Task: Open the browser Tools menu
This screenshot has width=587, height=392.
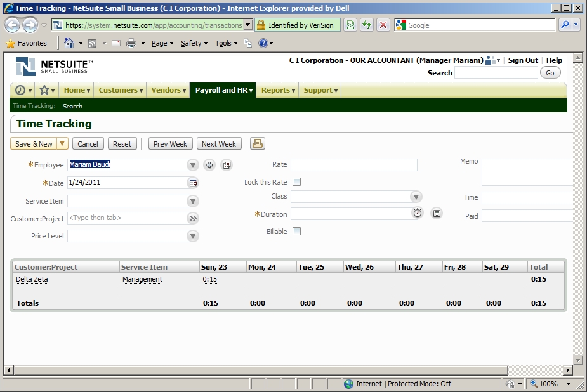Action: coord(226,43)
